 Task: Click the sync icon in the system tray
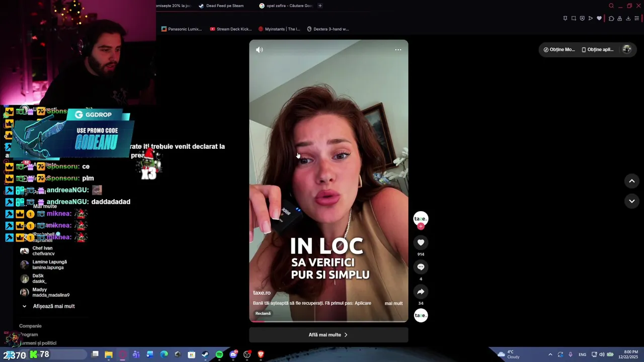(560, 354)
